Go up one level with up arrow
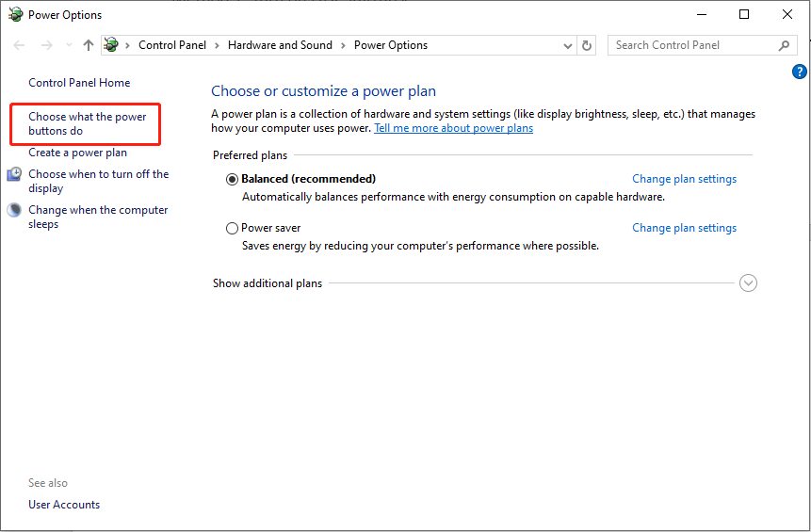Viewport: 811px width, 532px height. [88, 45]
